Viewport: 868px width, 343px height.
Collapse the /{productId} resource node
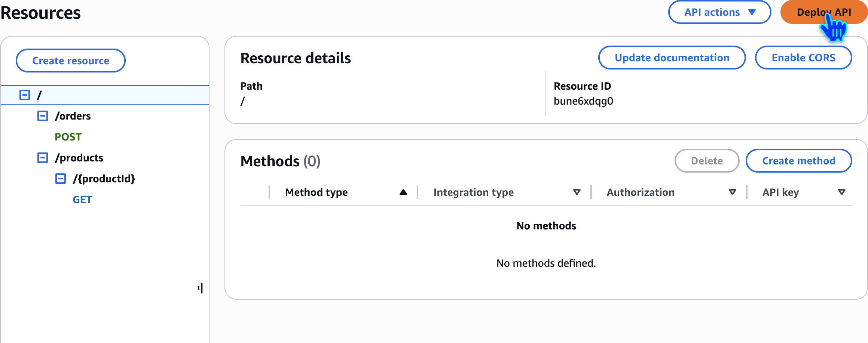pos(61,179)
